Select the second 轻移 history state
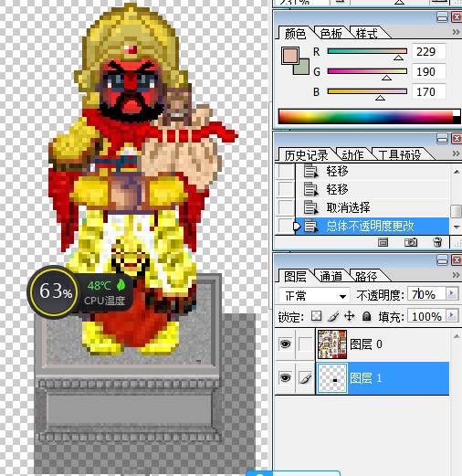This screenshot has height=476, width=462. [x=373, y=189]
